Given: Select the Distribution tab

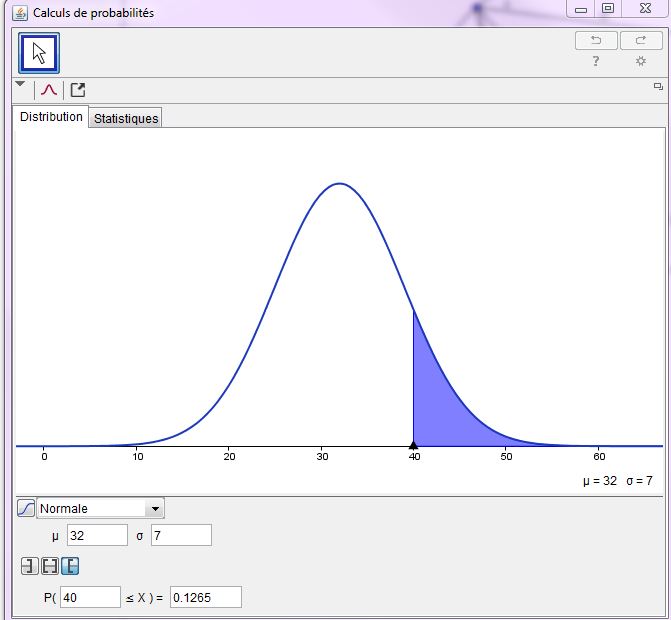Looking at the screenshot, I should pos(52,117).
